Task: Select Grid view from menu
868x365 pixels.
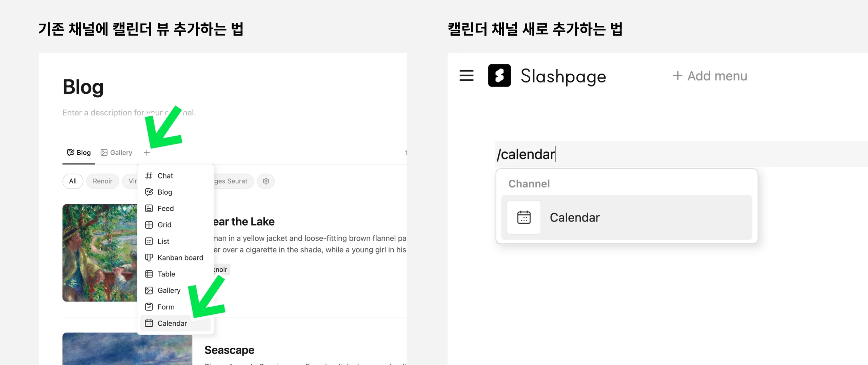Action: pyautogui.click(x=164, y=225)
